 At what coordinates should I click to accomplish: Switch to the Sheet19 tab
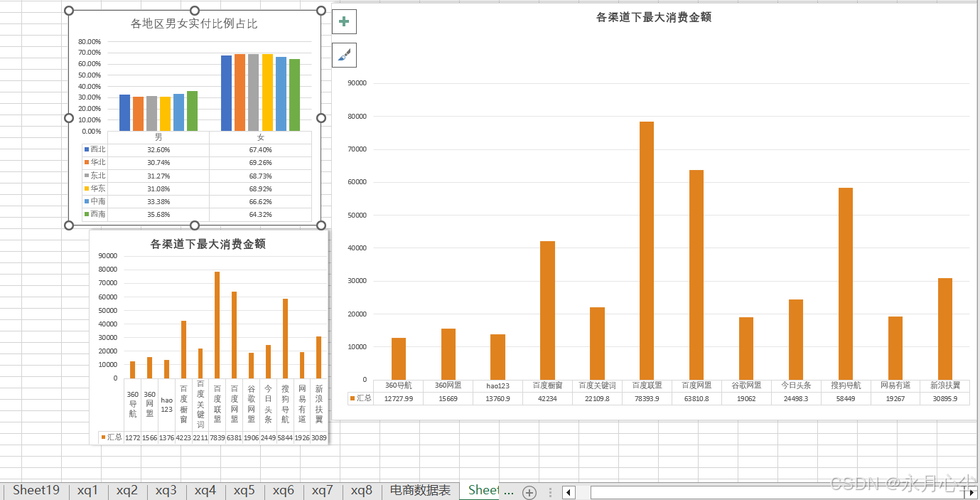36,490
